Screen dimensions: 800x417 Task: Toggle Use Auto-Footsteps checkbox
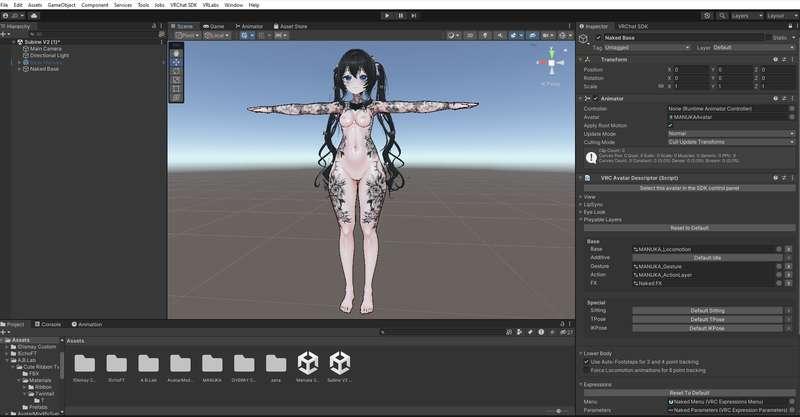pos(586,362)
